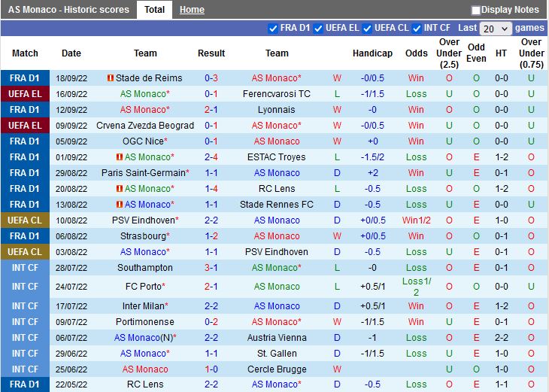The height and width of the screenshot is (392, 549).
Task: Click the Result column header
Action: click(x=211, y=53)
